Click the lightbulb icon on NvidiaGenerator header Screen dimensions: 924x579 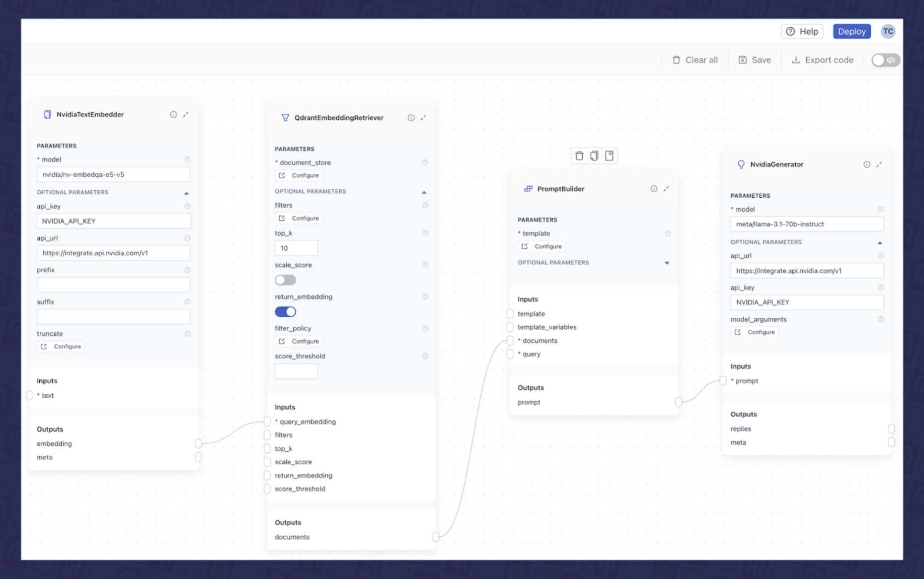pyautogui.click(x=741, y=164)
